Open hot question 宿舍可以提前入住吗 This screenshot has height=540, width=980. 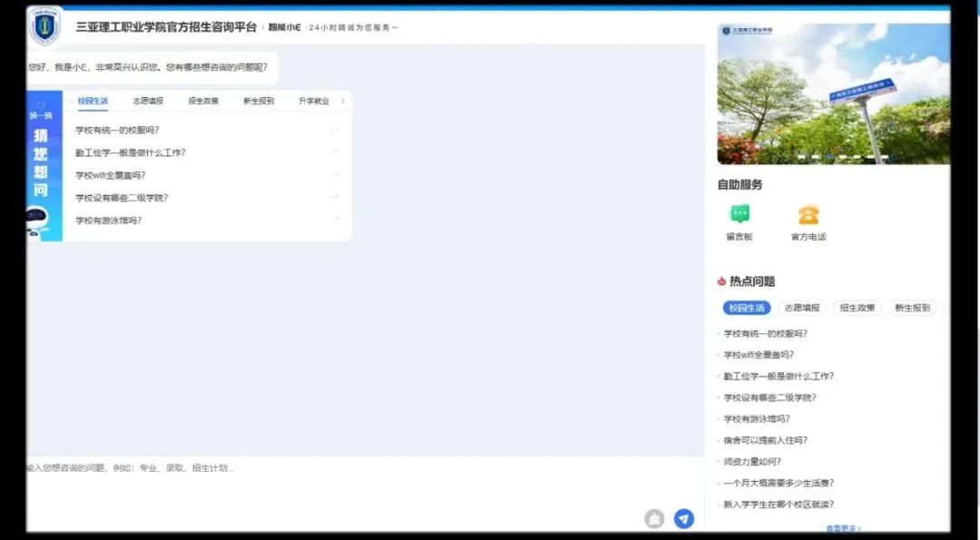(766, 440)
